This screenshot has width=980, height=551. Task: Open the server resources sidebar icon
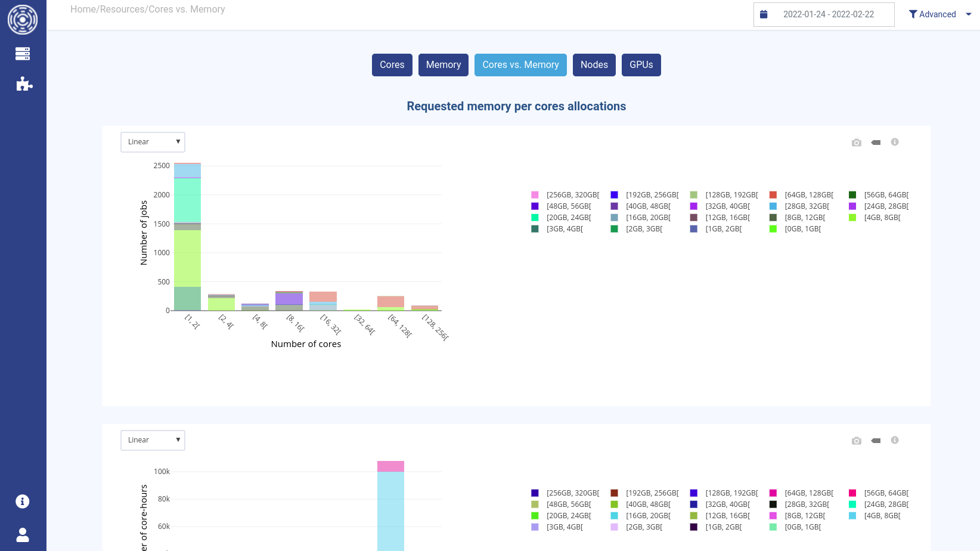23,54
